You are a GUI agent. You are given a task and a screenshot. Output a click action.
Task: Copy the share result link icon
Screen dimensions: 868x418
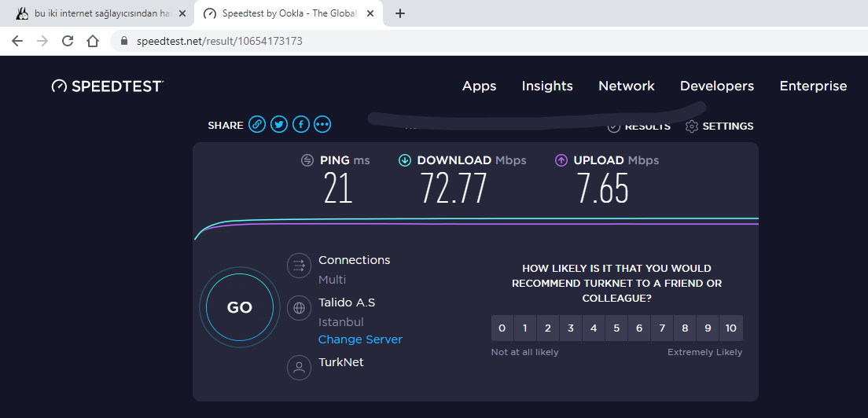point(257,124)
